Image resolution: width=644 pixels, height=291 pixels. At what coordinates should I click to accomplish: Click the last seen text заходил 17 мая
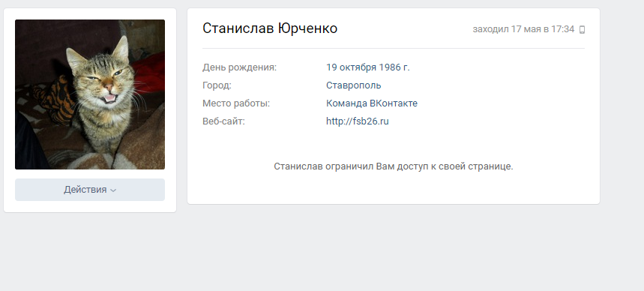(507, 29)
